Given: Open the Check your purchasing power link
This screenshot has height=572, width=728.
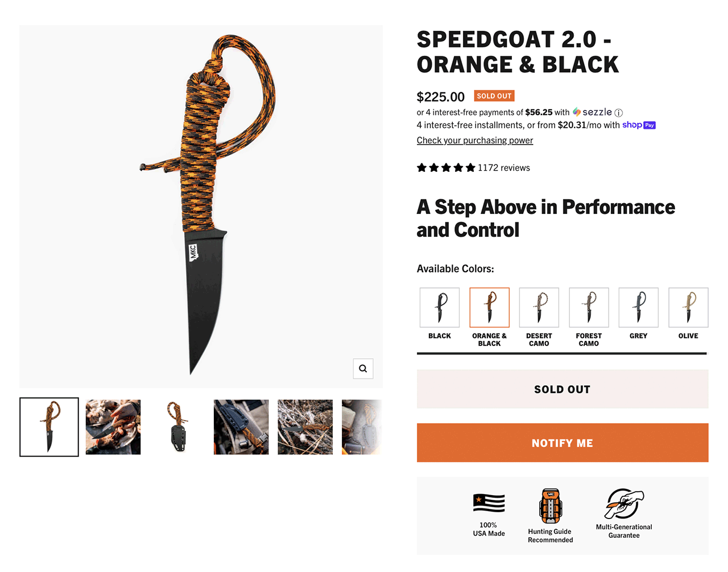Looking at the screenshot, I should (475, 141).
